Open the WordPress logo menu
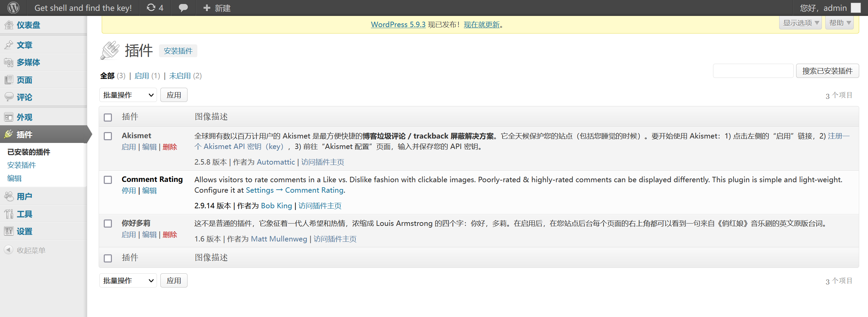 [14, 8]
